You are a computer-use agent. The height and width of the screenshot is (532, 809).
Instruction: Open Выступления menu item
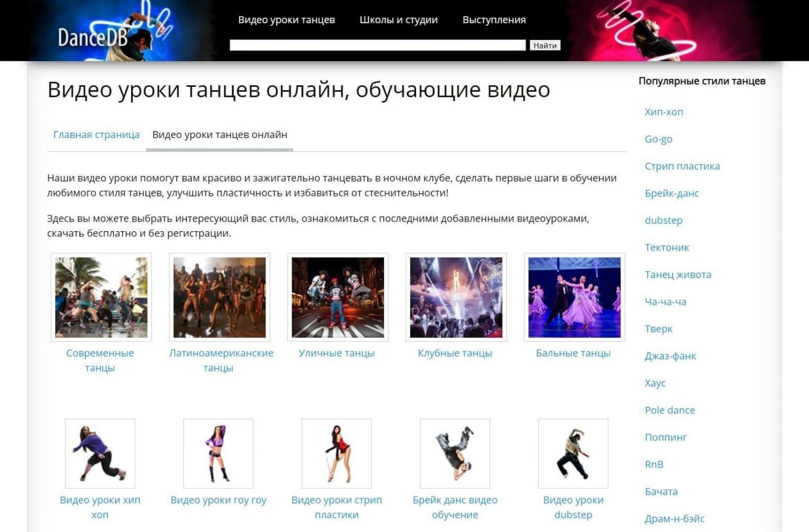pyautogui.click(x=494, y=20)
